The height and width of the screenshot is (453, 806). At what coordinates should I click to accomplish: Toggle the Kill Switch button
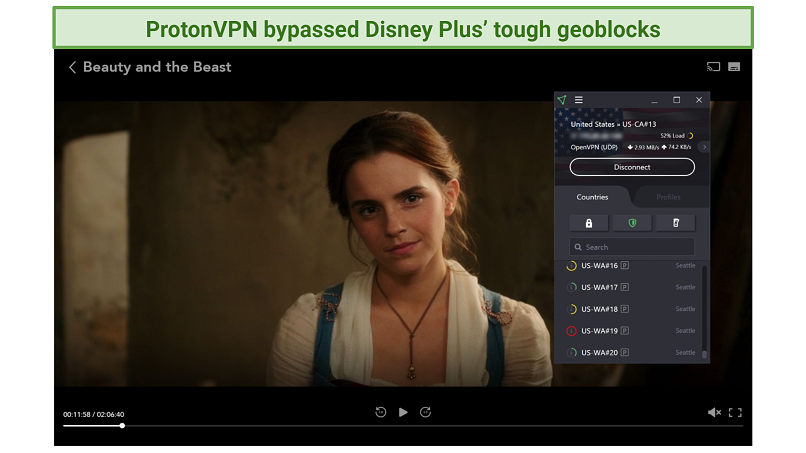coord(676,223)
